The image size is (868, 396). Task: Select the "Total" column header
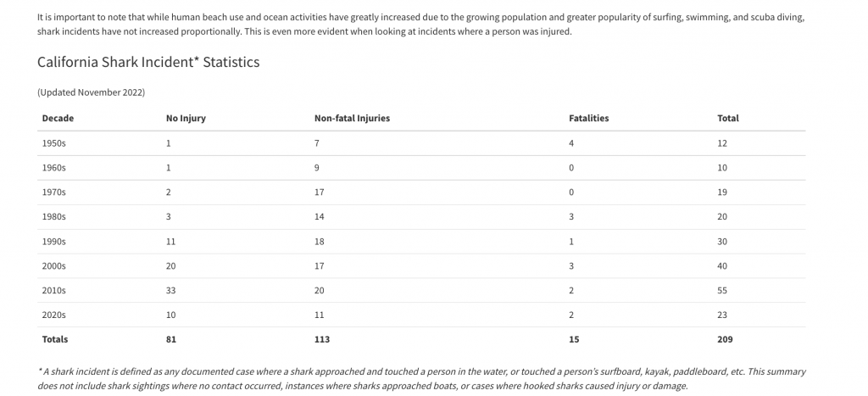(x=728, y=119)
